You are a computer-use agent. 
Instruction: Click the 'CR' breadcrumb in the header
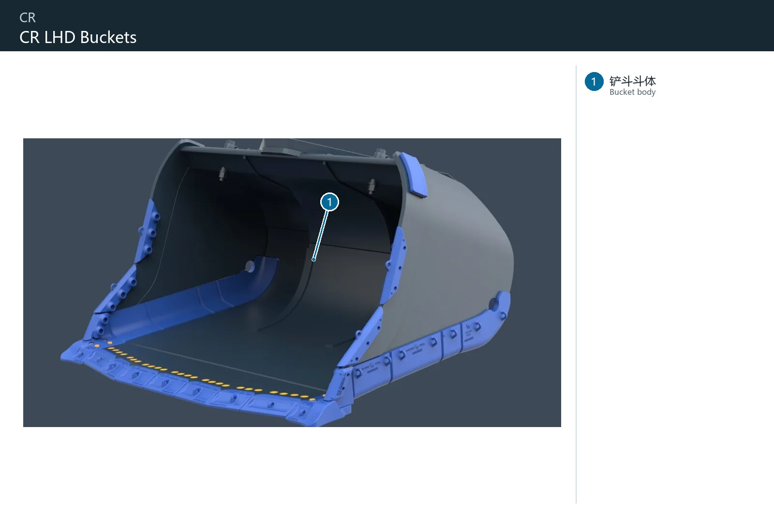(28, 18)
